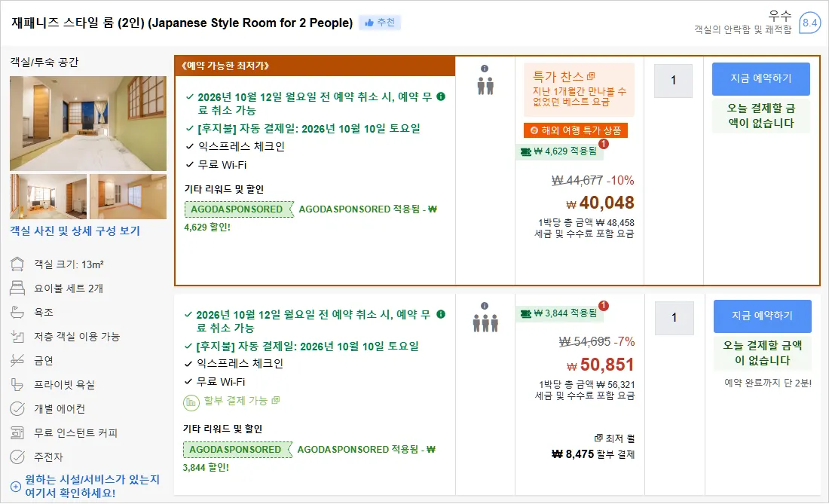The width and height of the screenshot is (829, 504).
Task: Open the small room photo on the bottom right
Action: (128, 197)
